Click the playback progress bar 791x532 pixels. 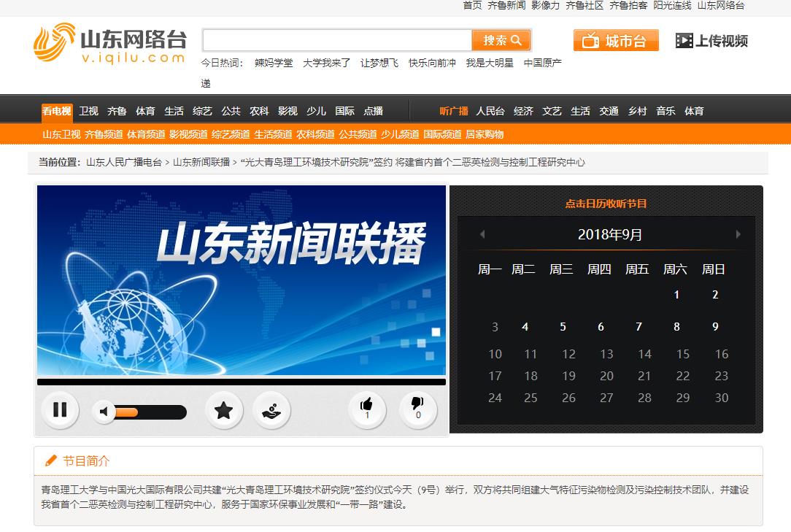click(x=241, y=382)
